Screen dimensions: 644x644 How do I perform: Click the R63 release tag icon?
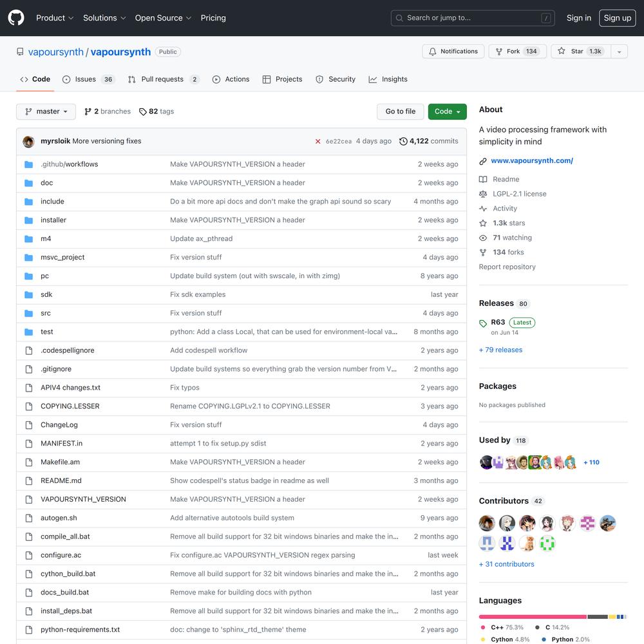[483, 323]
